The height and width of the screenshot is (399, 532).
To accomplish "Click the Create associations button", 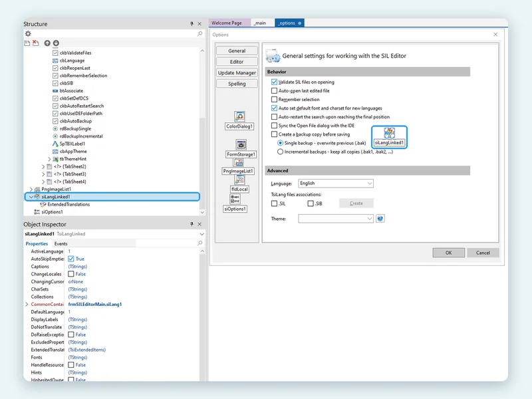I will [356, 203].
